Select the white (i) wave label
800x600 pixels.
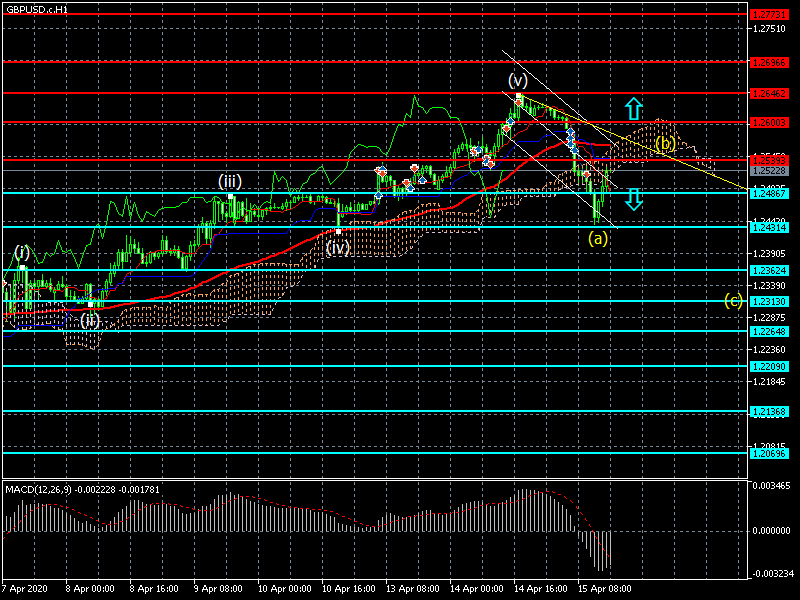[x=21, y=251]
